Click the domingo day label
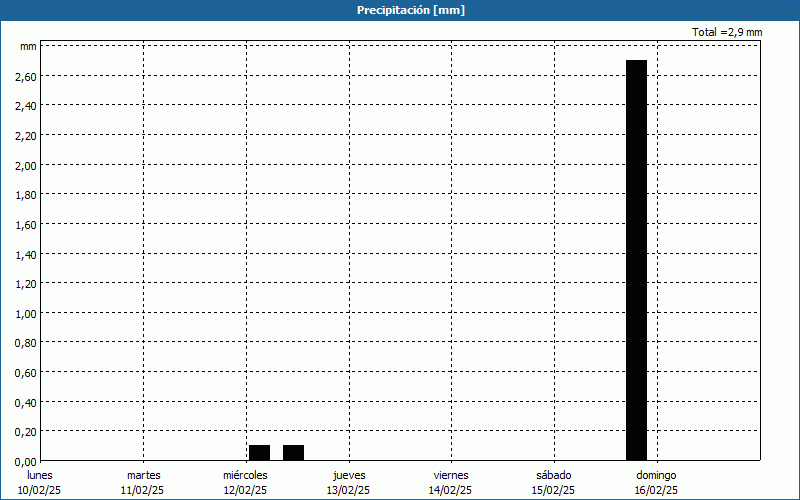The width and height of the screenshot is (800, 500). pyautogui.click(x=656, y=475)
